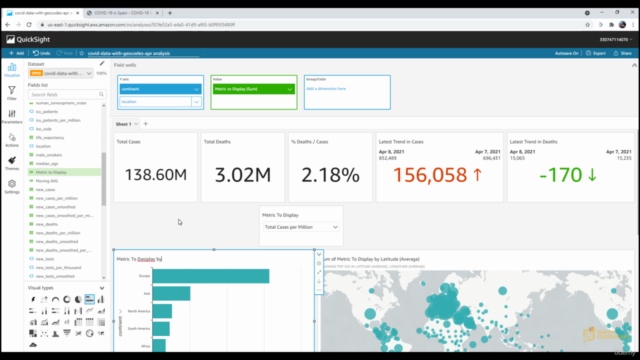Open the Filter panel
Screen dimensions: 640x360
(12, 93)
